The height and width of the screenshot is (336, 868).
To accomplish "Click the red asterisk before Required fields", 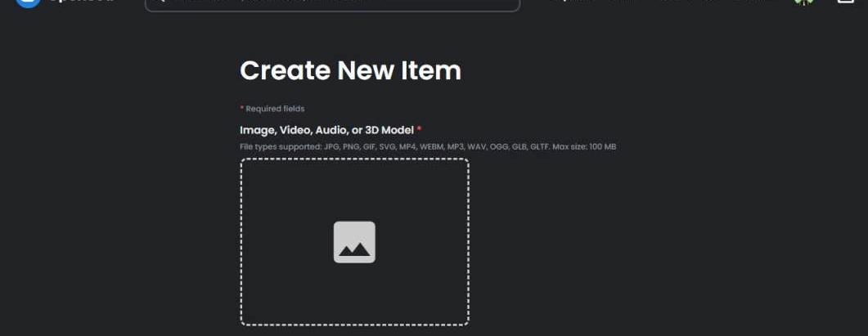I will 241,108.
